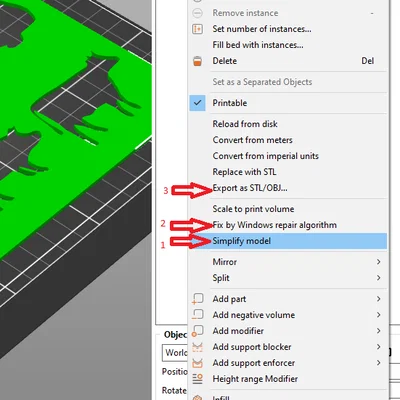Click the Add part icon

(197, 299)
